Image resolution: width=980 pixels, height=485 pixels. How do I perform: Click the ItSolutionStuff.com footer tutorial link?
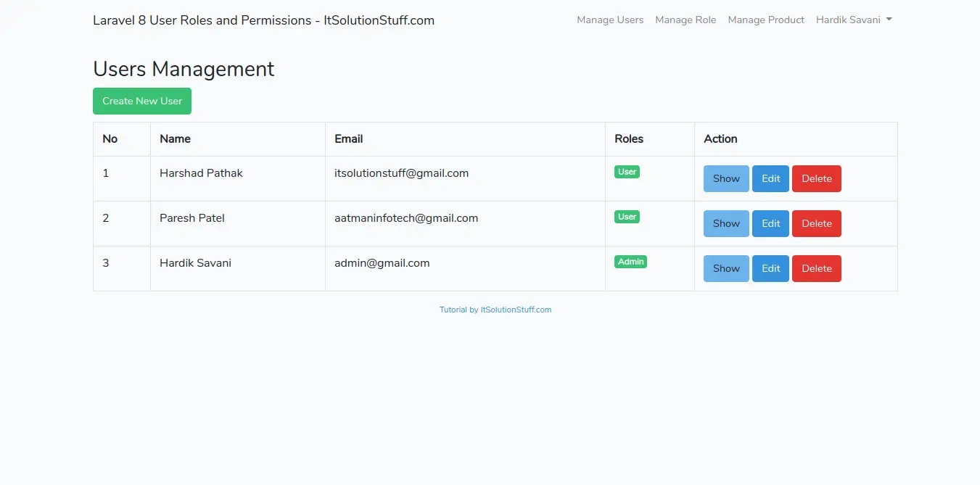click(516, 310)
